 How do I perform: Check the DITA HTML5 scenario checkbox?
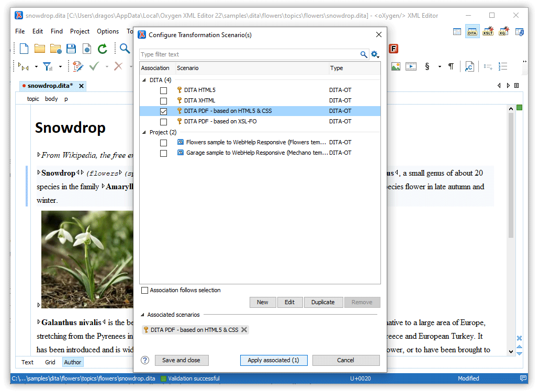[164, 90]
